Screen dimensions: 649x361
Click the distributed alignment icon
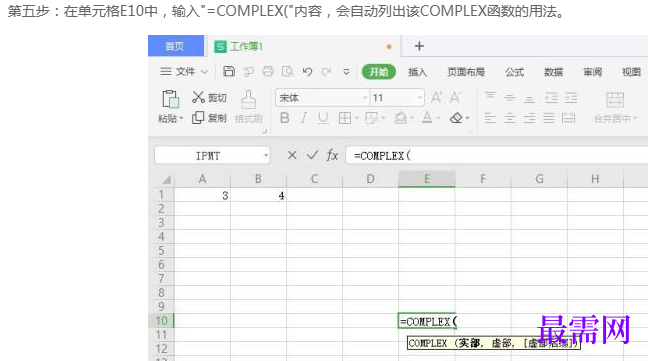569,118
